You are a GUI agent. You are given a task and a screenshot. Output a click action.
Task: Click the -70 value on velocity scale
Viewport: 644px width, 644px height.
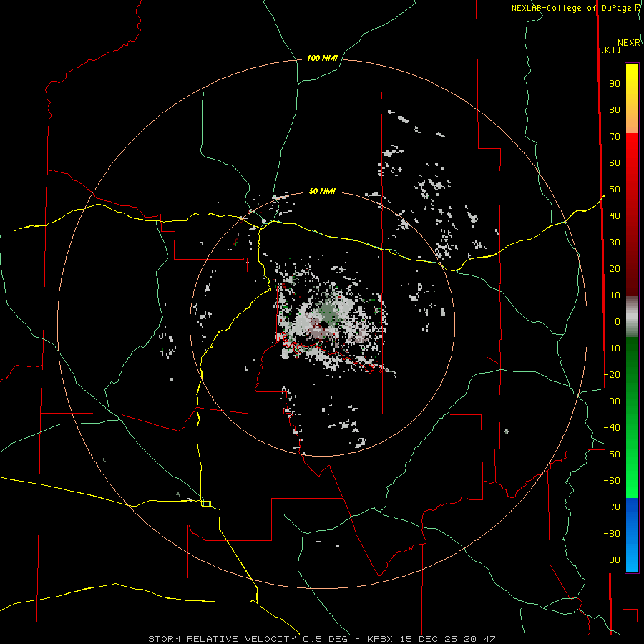point(612,507)
